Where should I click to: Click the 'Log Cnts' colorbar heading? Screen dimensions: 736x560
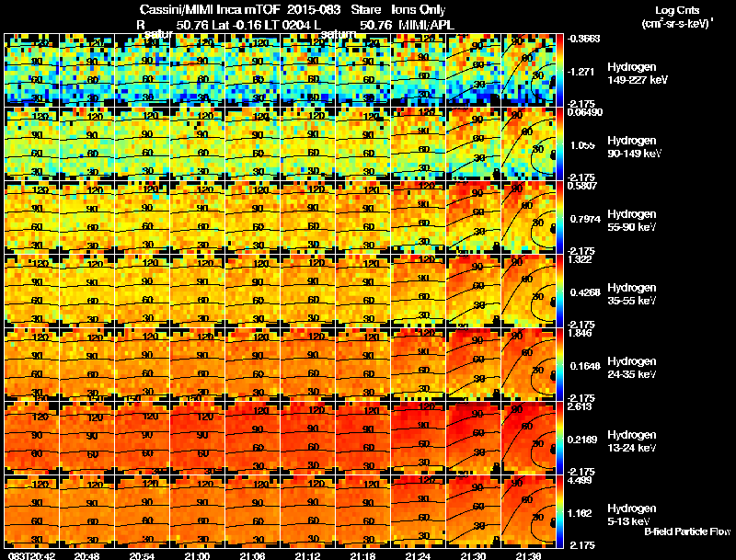click(677, 10)
